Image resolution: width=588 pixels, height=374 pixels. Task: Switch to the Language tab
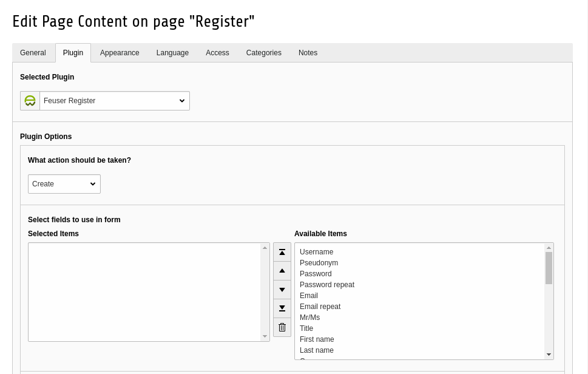[x=172, y=53]
